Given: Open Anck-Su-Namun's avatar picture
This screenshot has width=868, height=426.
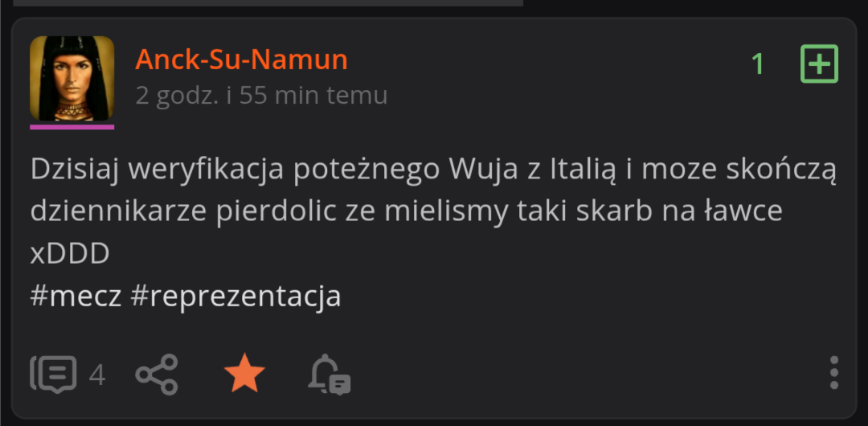Looking at the screenshot, I should [x=72, y=78].
